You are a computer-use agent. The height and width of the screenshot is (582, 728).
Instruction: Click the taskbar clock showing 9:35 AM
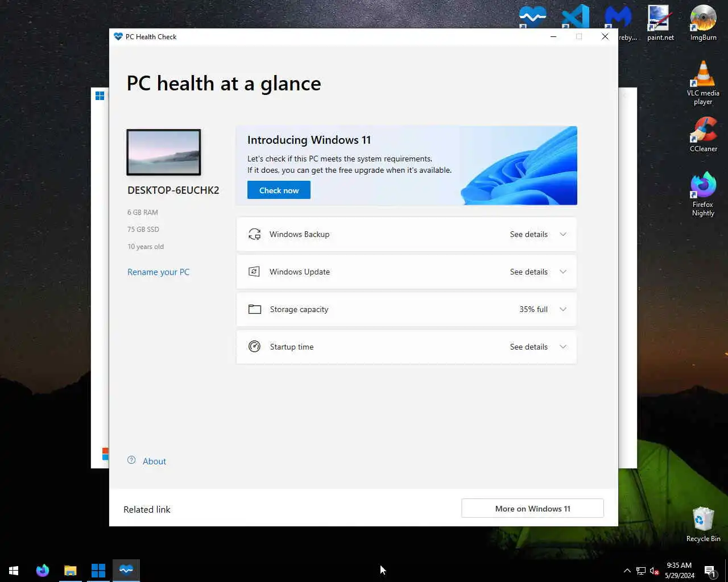pos(679,571)
